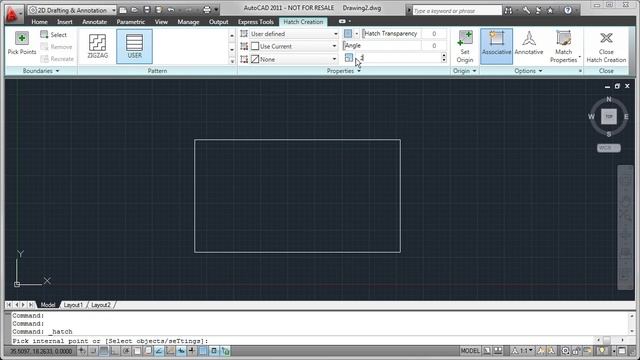Click the search keyword input box
640x360 pixels.
(x=457, y=11)
